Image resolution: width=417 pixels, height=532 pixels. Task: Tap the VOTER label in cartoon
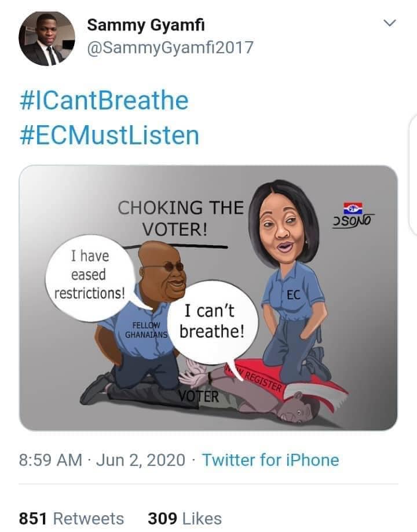pos(199,396)
